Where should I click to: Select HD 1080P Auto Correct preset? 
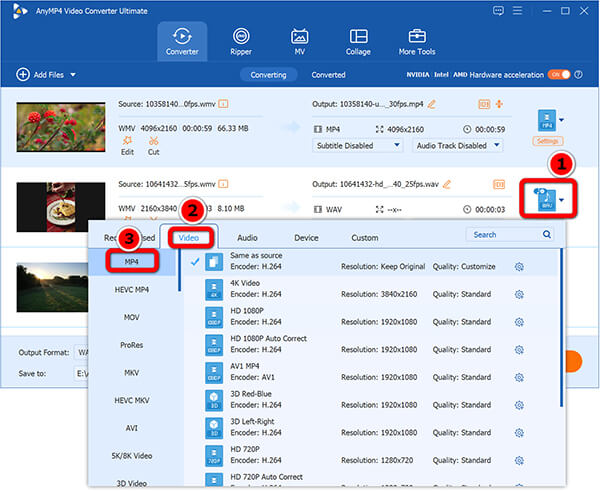point(371,344)
